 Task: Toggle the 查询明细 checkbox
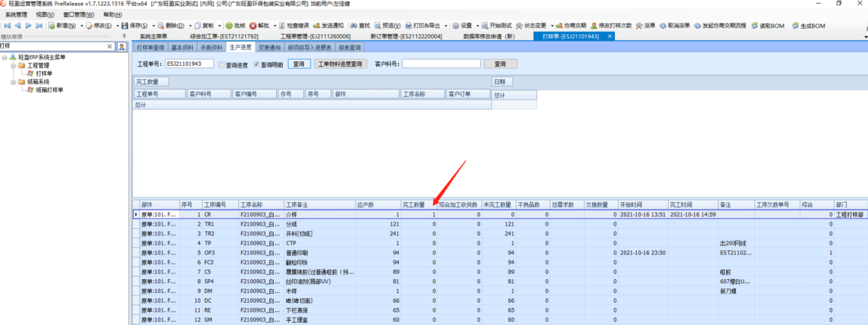tap(257, 65)
